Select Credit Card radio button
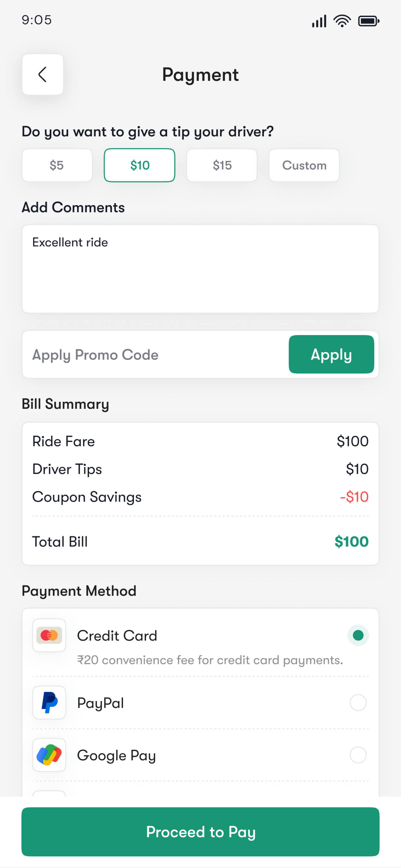401x868 pixels. [358, 635]
